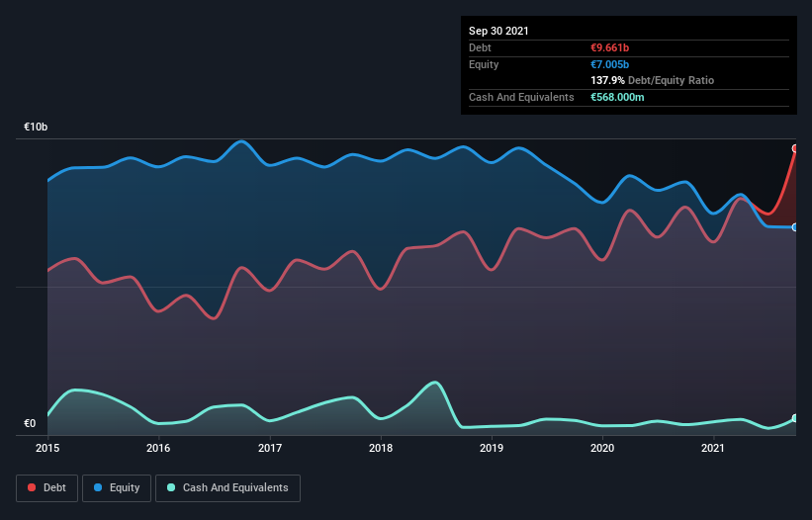
Task: Click the €10b y-axis label
Action: (36, 127)
